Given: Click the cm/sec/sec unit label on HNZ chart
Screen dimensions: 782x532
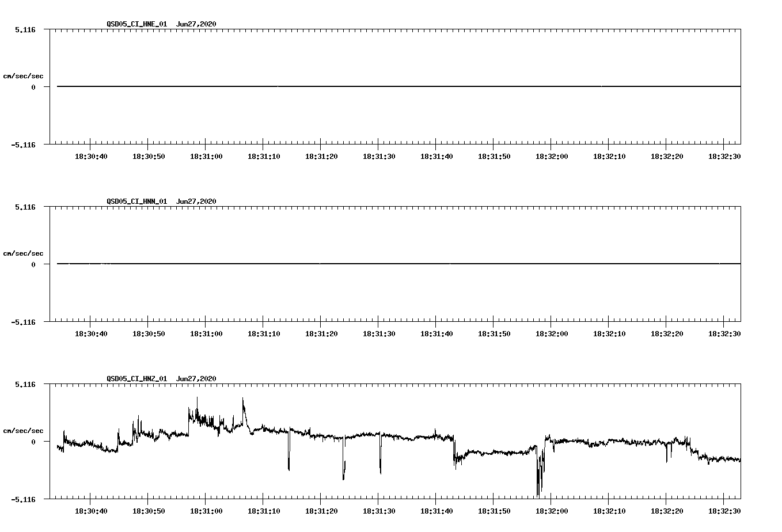Looking at the screenshot, I should click(x=23, y=431).
